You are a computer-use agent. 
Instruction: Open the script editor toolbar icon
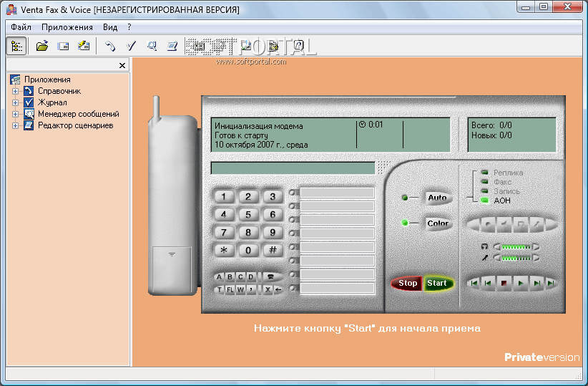[172, 46]
